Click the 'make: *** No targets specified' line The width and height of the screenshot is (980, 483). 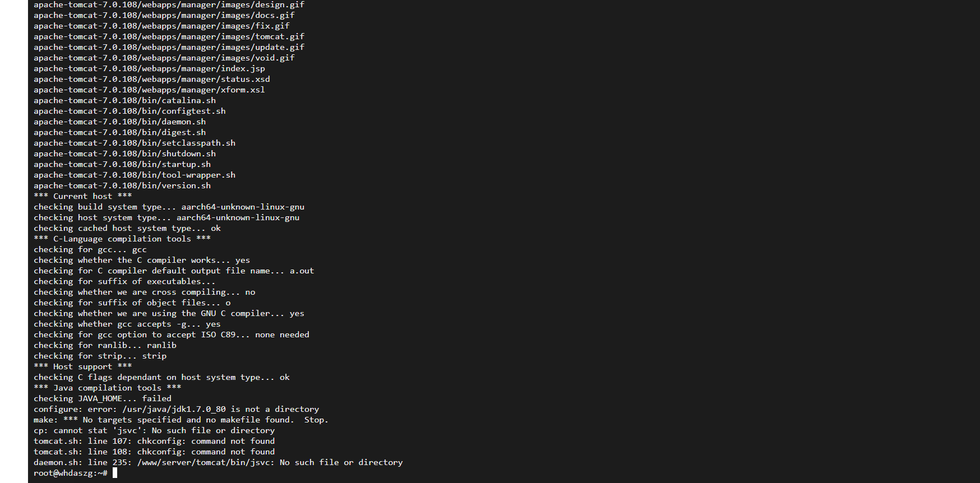(181, 420)
